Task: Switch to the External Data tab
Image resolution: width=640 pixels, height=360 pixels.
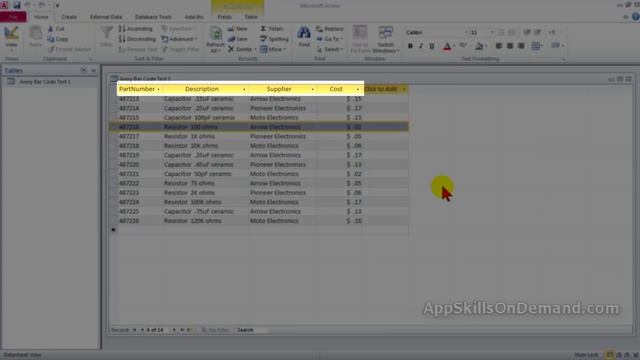Action: pos(106,17)
